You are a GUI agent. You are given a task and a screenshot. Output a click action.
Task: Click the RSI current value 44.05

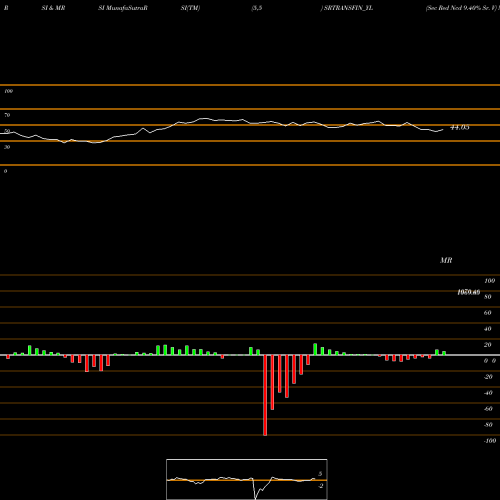coord(460,127)
